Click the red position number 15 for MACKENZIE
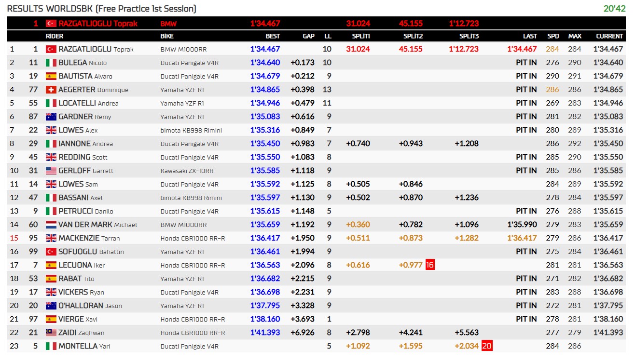The width and height of the screenshot is (636, 364). click(x=14, y=238)
